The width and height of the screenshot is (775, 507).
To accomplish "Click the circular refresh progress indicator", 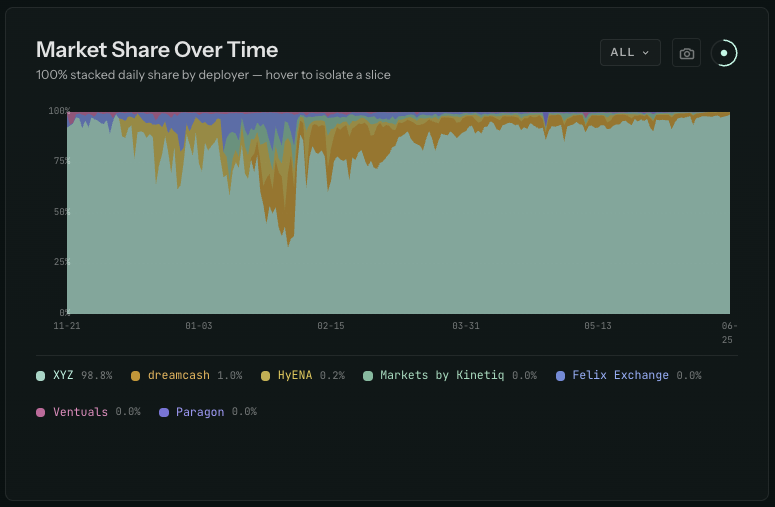I will 724,53.
